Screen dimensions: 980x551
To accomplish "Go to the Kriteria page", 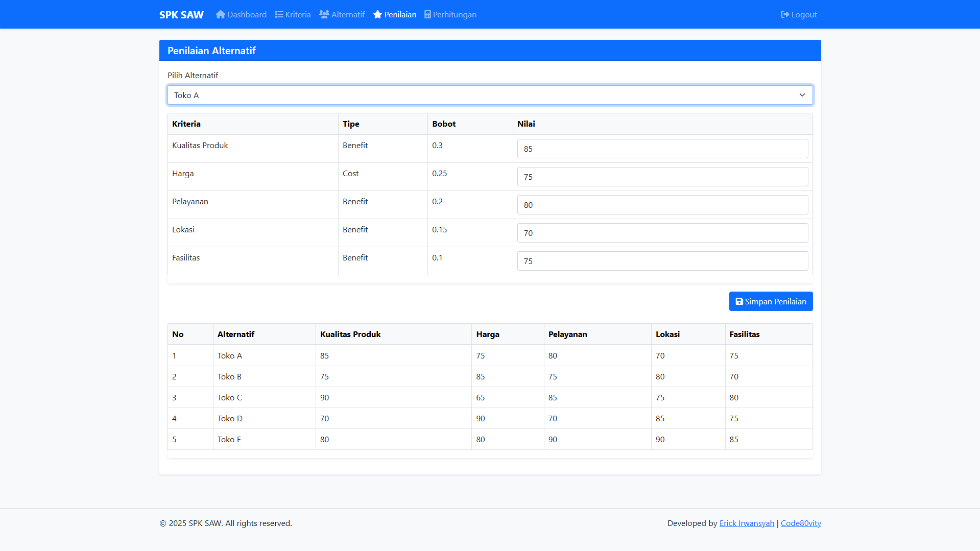I will [x=293, y=14].
